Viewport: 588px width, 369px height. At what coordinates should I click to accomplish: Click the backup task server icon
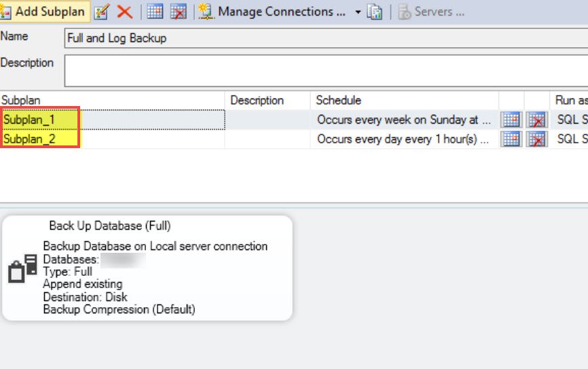(x=22, y=268)
